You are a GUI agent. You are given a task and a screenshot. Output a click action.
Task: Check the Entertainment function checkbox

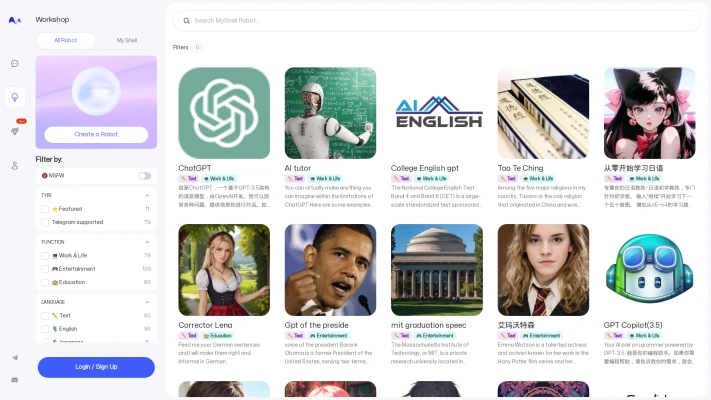[45, 269]
